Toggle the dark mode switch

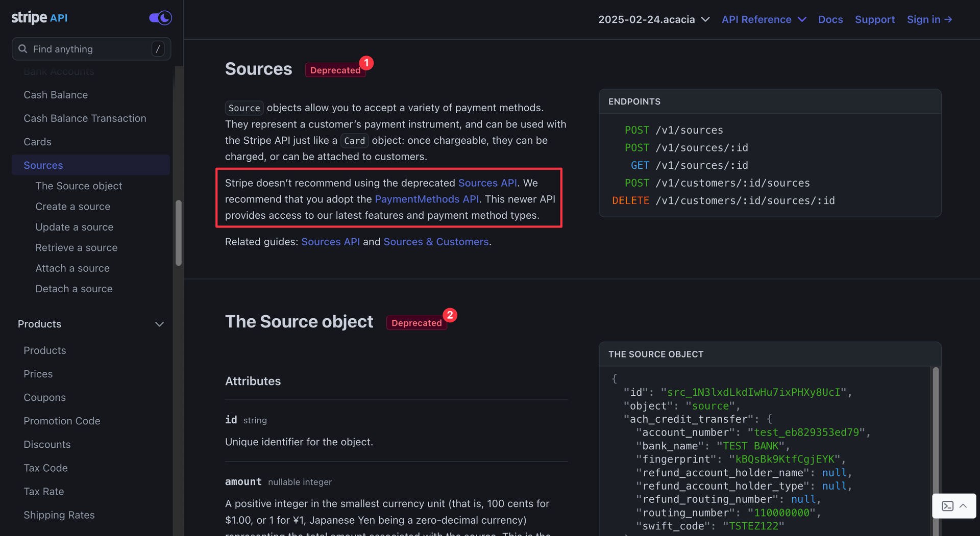pos(159,18)
